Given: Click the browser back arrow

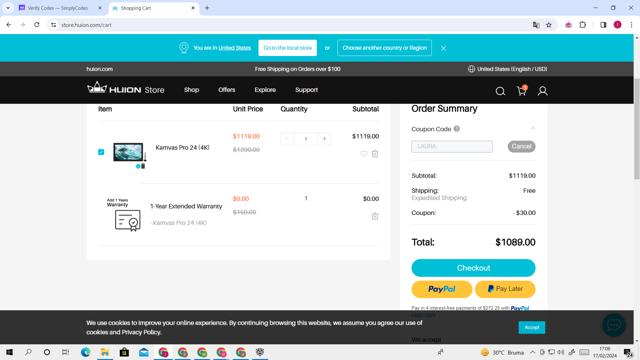Looking at the screenshot, I should coord(9,25).
